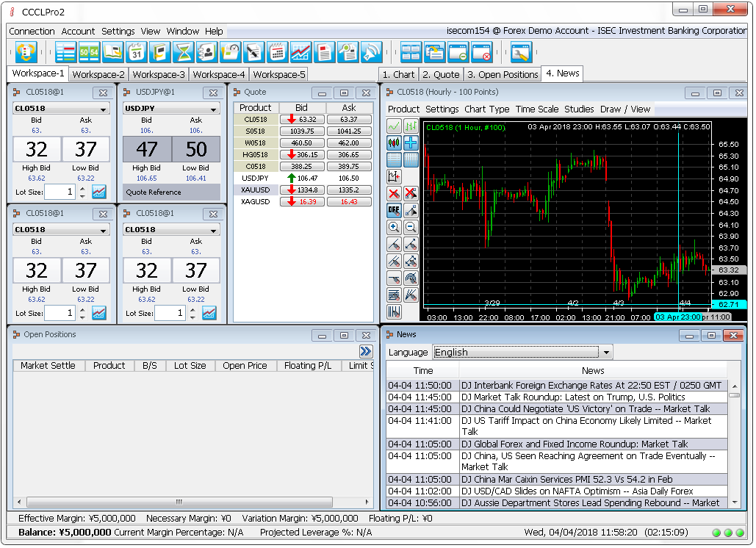Select the horizontal line drawing tool
Screen dimensions: 756x548
pos(394,278)
